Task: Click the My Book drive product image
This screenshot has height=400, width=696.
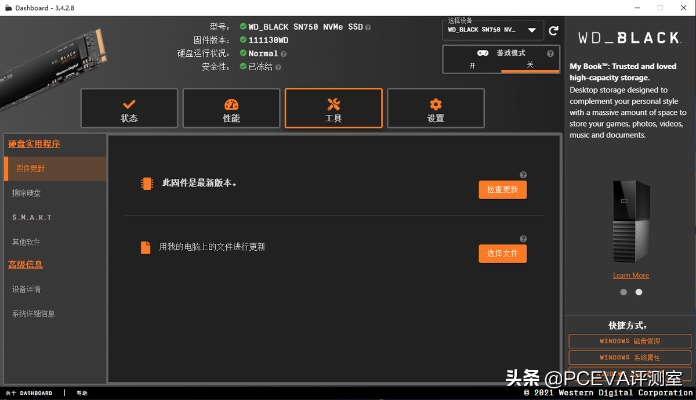Action: (x=631, y=221)
